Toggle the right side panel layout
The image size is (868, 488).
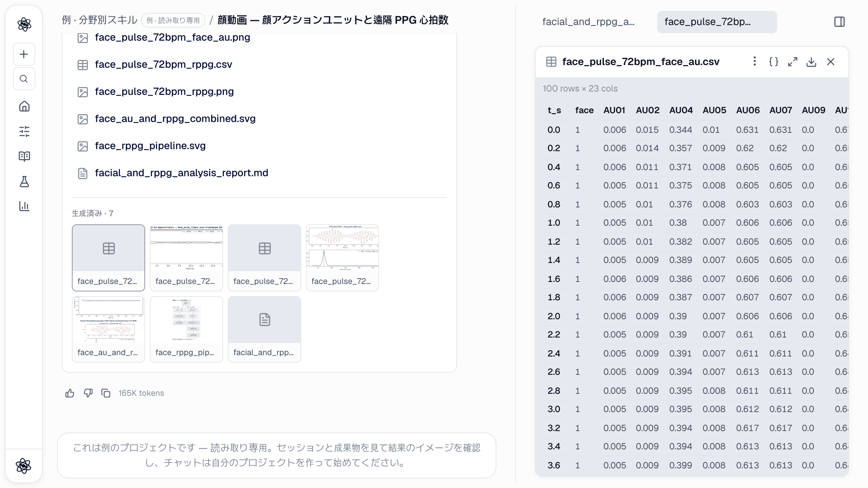click(x=840, y=22)
